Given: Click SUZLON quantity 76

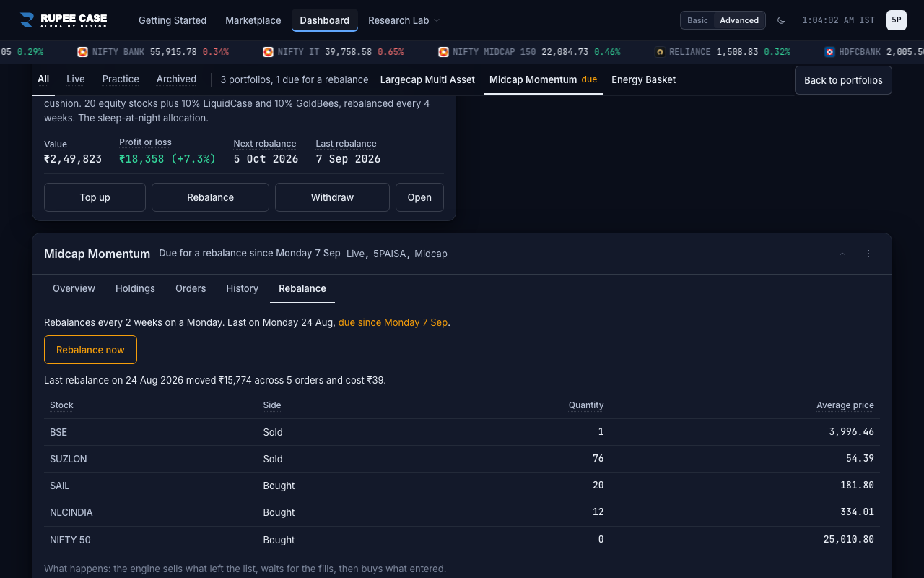Looking at the screenshot, I should pyautogui.click(x=598, y=459).
